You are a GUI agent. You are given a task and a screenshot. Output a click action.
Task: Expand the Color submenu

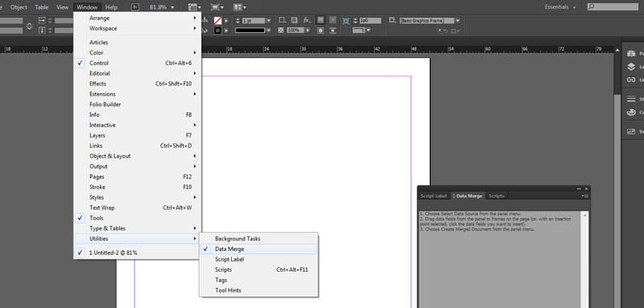point(138,52)
